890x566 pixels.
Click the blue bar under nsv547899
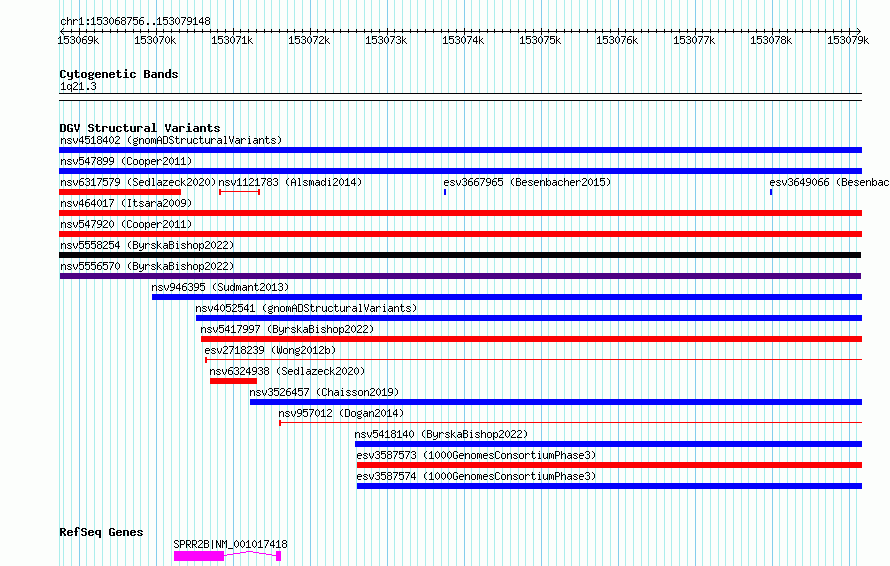point(460,171)
